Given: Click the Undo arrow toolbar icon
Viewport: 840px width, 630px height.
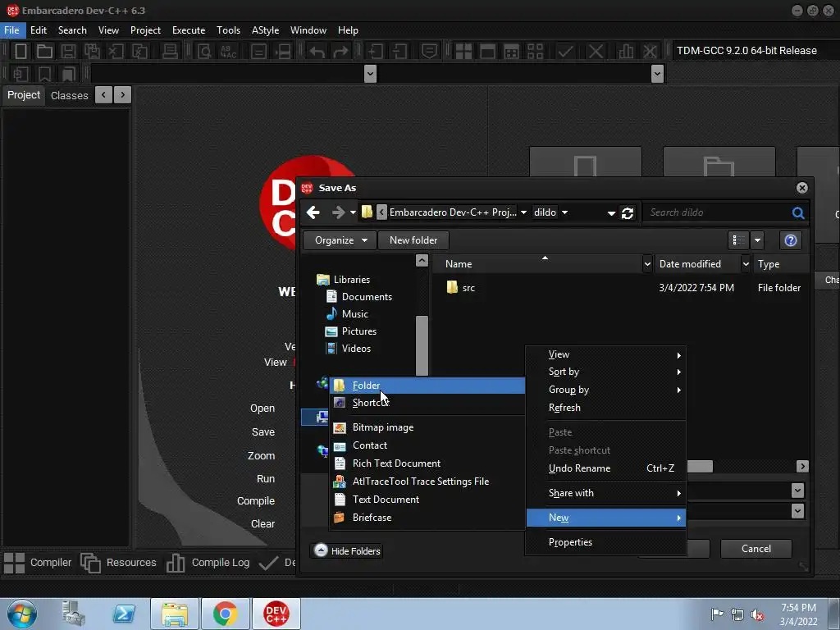Looking at the screenshot, I should click(317, 51).
